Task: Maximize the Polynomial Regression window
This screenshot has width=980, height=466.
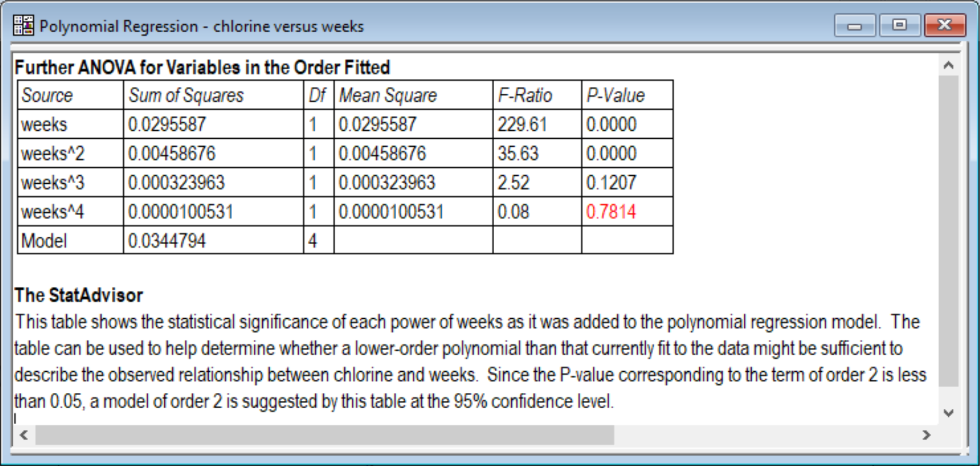Action: click(899, 25)
